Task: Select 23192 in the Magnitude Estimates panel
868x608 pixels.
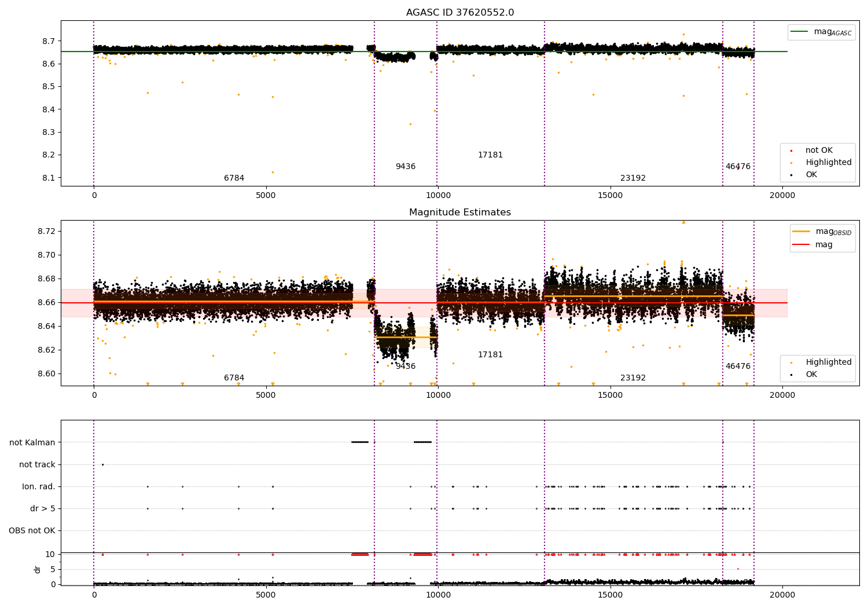Action: coord(633,378)
